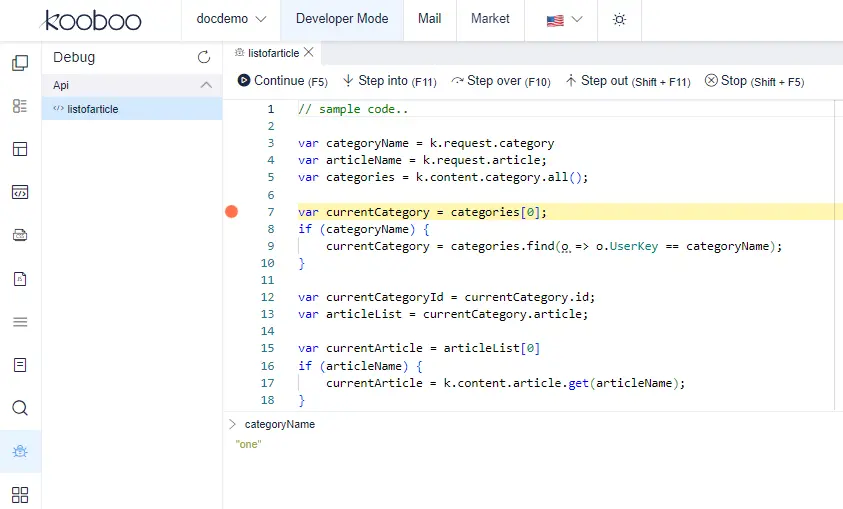This screenshot has height=509, width=843.
Task: Open the docdemo site dropdown
Action: [x=231, y=20]
